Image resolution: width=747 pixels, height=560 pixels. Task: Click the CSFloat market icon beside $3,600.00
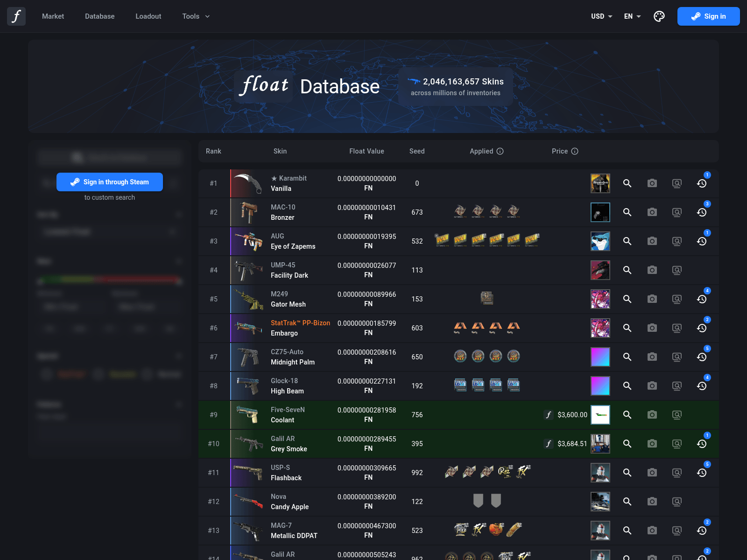[x=549, y=415]
